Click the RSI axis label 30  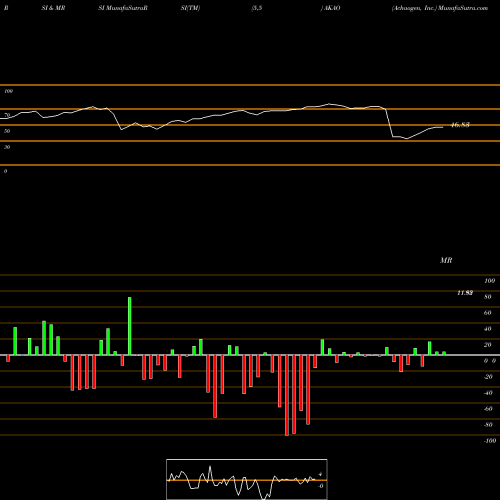point(7,147)
